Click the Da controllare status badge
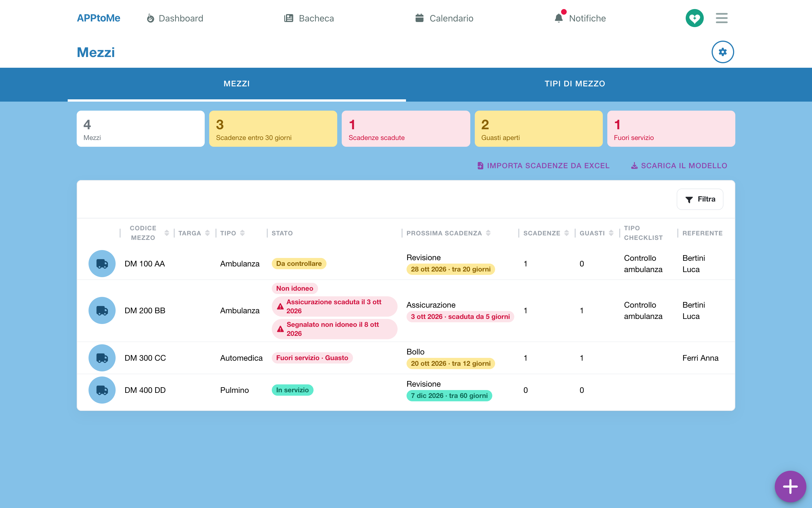Viewport: 812px width, 508px height. coord(299,264)
